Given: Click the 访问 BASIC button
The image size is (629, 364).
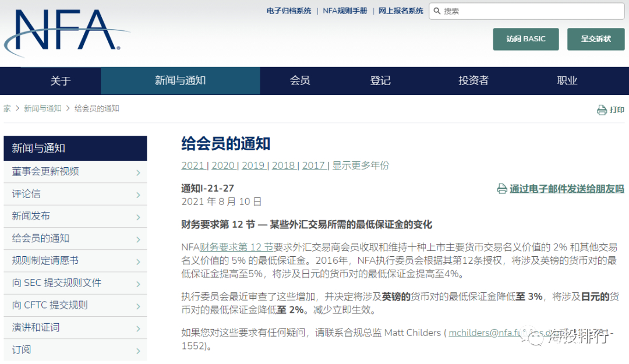Looking at the screenshot, I should click(x=526, y=39).
